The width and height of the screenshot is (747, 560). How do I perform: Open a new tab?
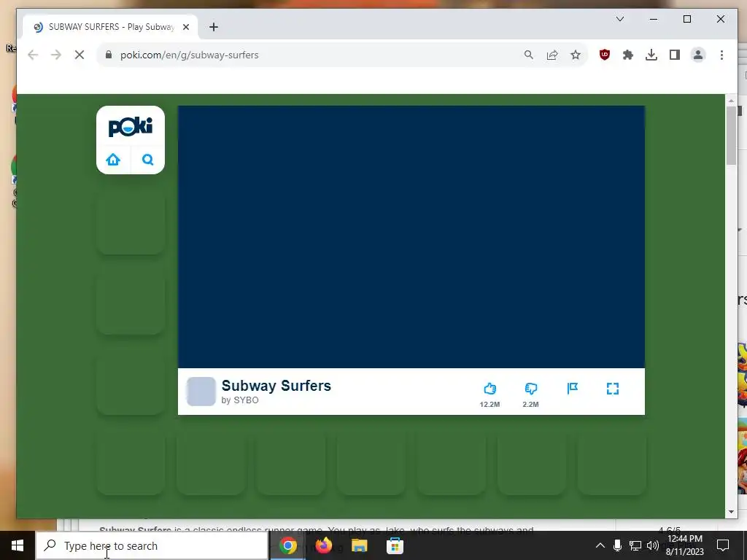(x=214, y=27)
